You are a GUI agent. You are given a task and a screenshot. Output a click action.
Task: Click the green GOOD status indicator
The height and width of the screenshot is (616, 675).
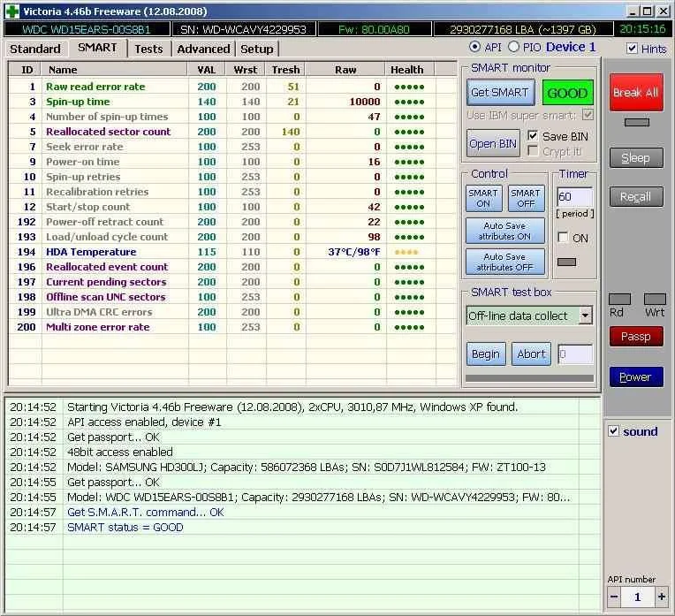click(567, 93)
